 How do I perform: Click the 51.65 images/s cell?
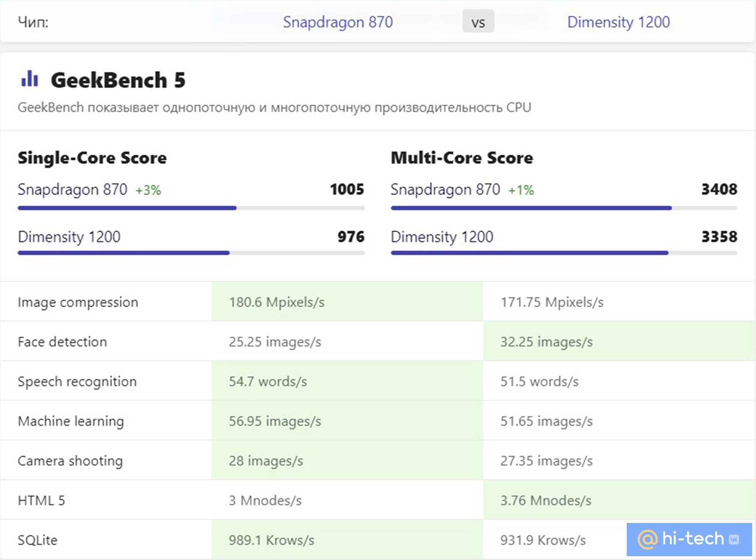619,420
